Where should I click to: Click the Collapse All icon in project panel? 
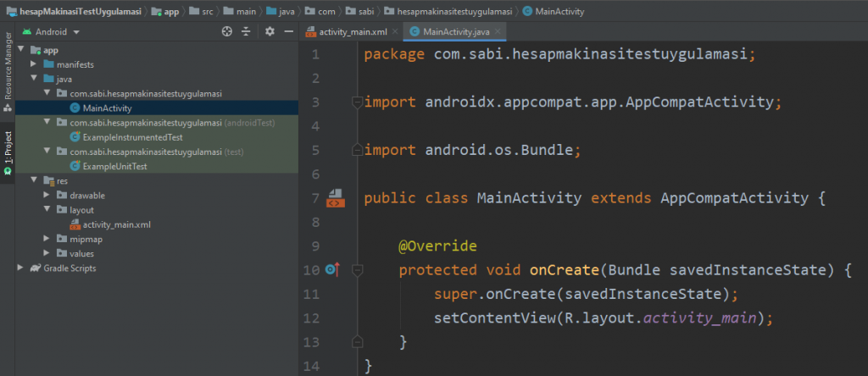247,31
